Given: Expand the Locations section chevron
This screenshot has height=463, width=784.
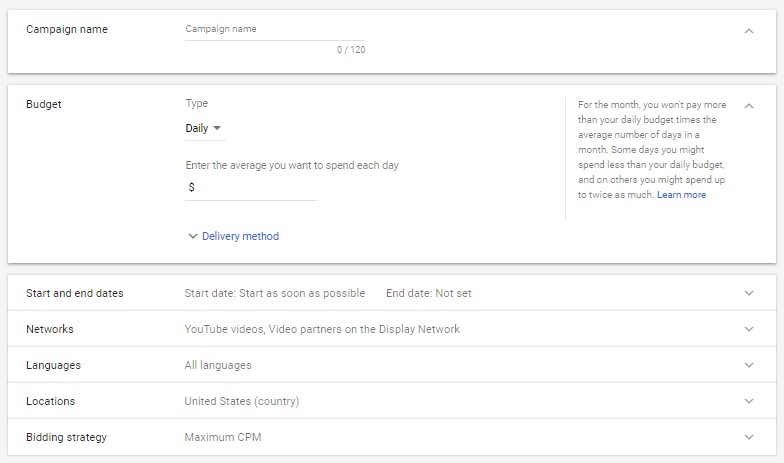Looking at the screenshot, I should [x=749, y=401].
